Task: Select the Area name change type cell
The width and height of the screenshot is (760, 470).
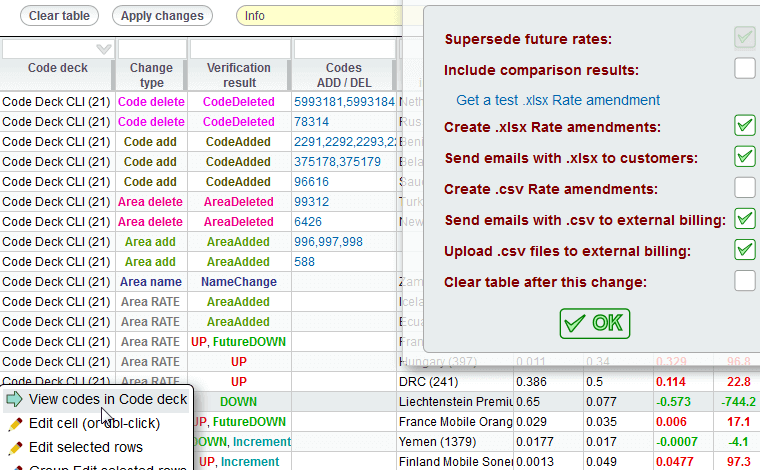Action: 151,282
